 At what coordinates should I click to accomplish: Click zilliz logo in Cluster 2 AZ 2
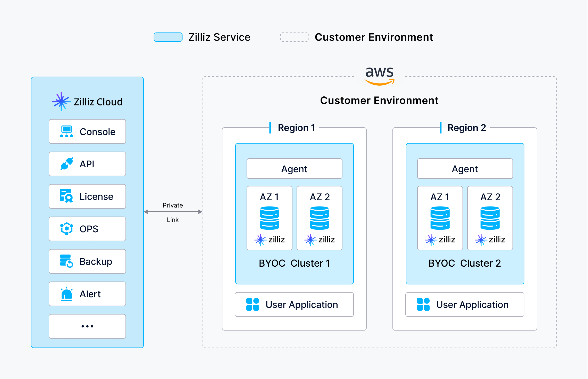click(x=490, y=240)
